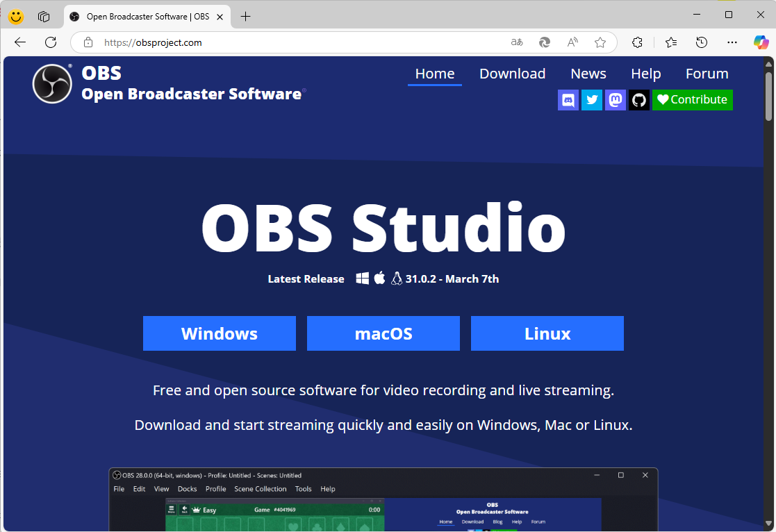Click the Contribute heart button
The image size is (776, 532).
[693, 100]
